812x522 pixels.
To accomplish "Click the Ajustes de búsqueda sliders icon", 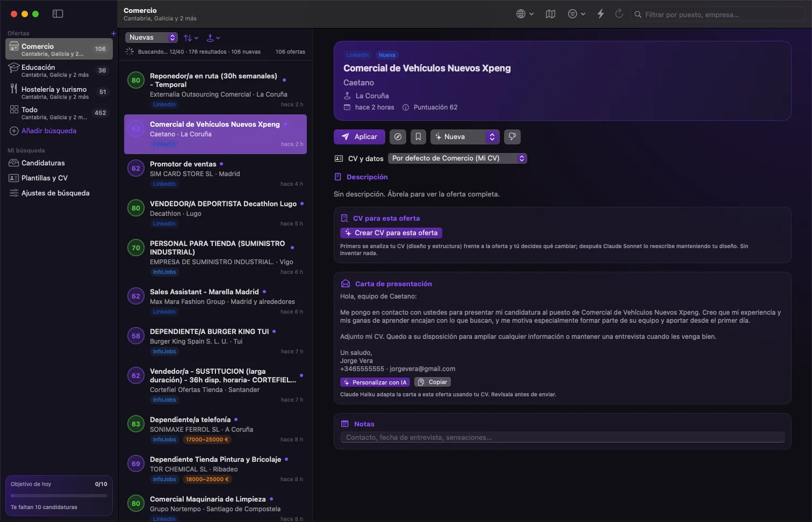I will 14,193.
